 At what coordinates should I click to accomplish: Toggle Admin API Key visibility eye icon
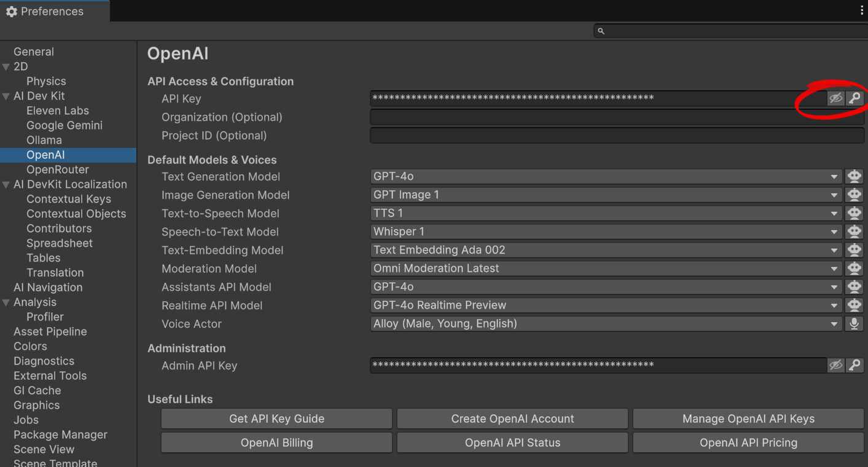(x=835, y=365)
